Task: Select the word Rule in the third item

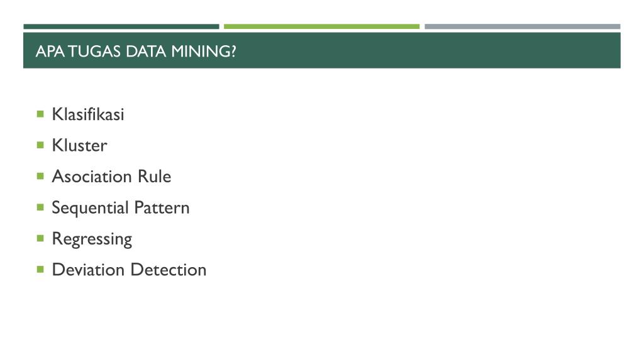Action: tap(155, 177)
